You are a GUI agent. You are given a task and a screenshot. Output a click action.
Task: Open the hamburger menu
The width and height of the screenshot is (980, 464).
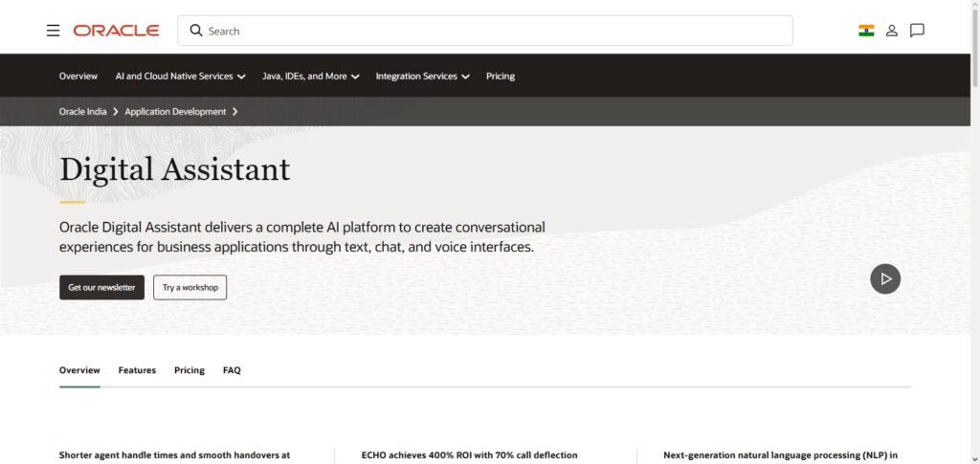tap(54, 31)
